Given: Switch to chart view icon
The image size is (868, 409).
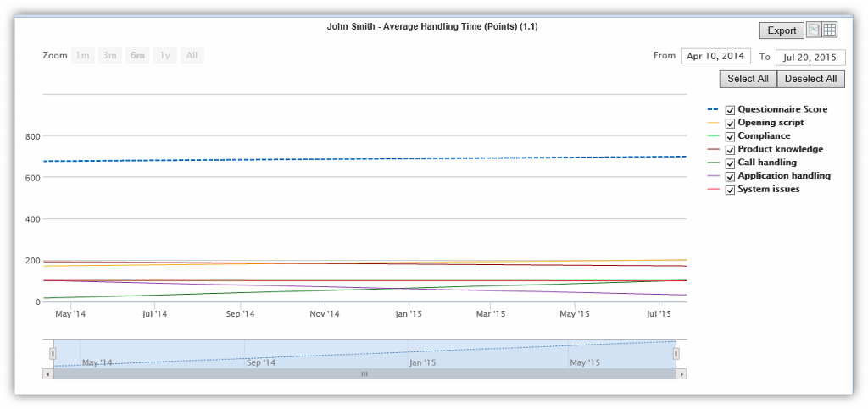Looking at the screenshot, I should [814, 30].
